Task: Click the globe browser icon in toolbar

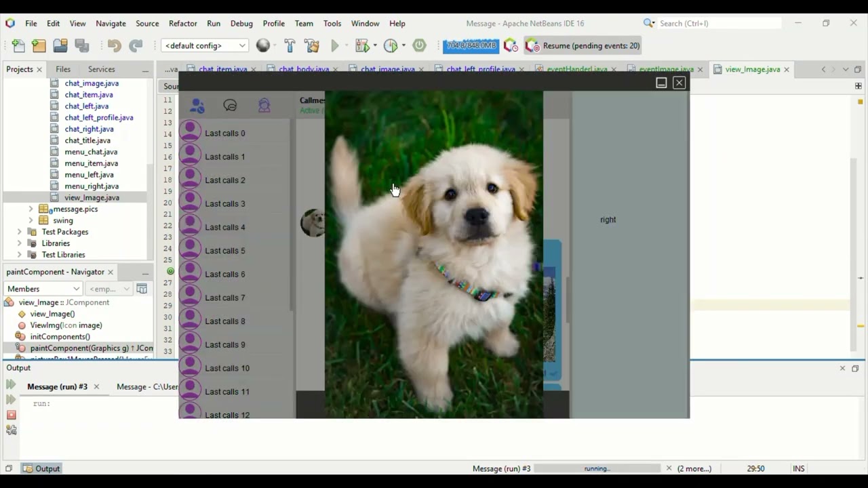Action: [263, 45]
